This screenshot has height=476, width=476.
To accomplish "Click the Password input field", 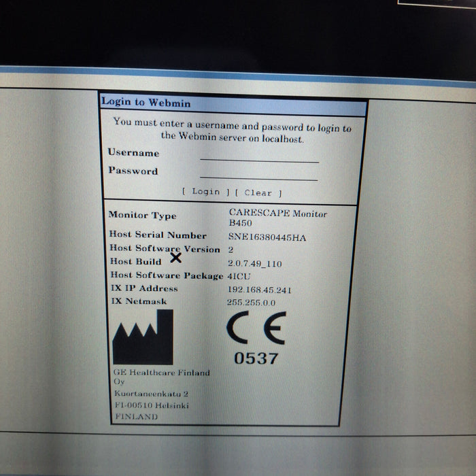I will tap(259, 174).
